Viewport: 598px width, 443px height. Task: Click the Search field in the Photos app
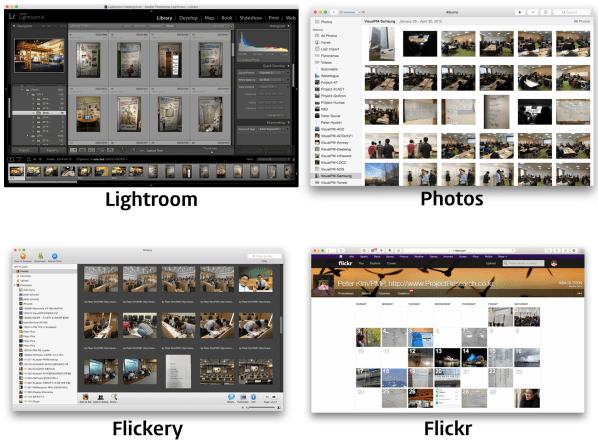571,12
